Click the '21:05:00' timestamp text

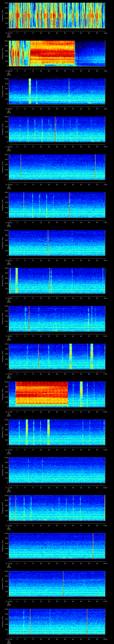pyautogui.click(x=9, y=184)
